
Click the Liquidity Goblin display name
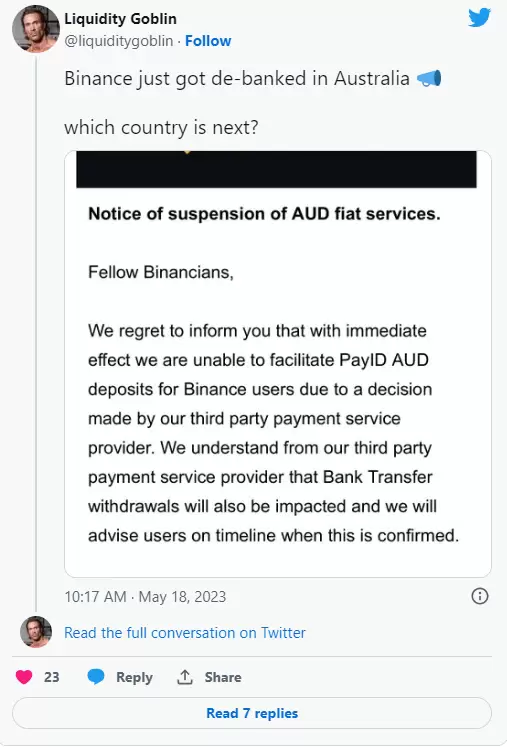pos(121,19)
